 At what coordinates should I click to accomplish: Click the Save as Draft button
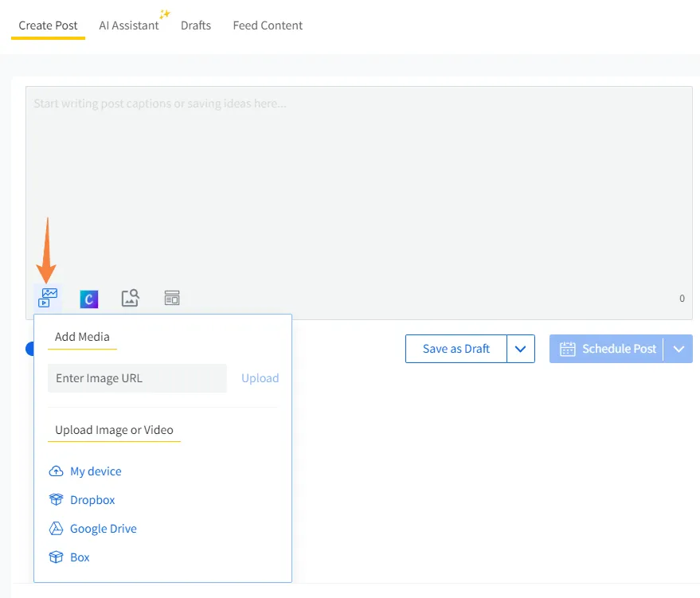click(x=456, y=348)
